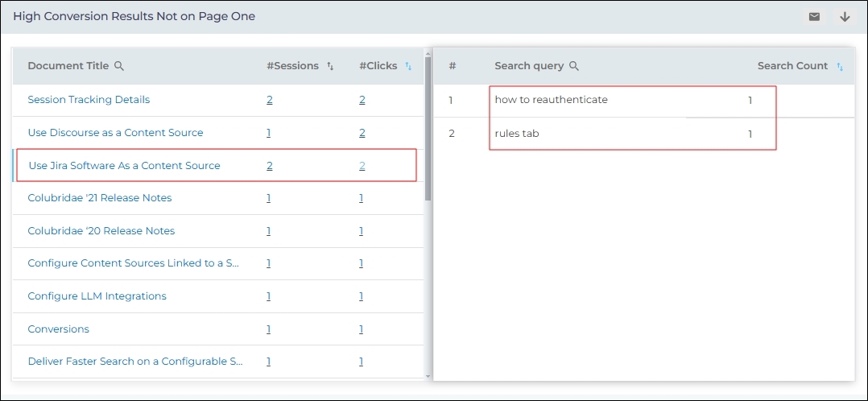Click clicks count for Use Discourse row

coord(362,133)
